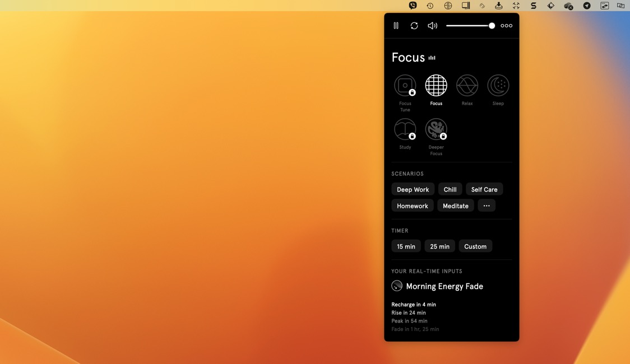Open Custom timer options
This screenshot has height=364, width=630.
pos(475,246)
